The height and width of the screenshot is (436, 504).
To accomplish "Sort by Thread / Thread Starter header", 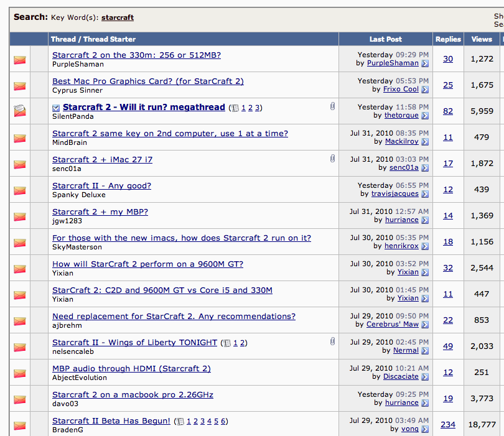I will (x=93, y=39).
